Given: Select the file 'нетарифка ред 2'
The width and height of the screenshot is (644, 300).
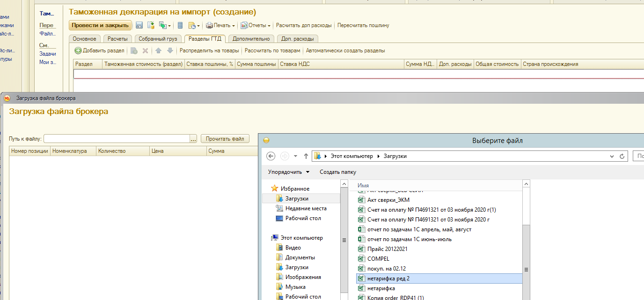Looking at the screenshot, I should click(388, 279).
